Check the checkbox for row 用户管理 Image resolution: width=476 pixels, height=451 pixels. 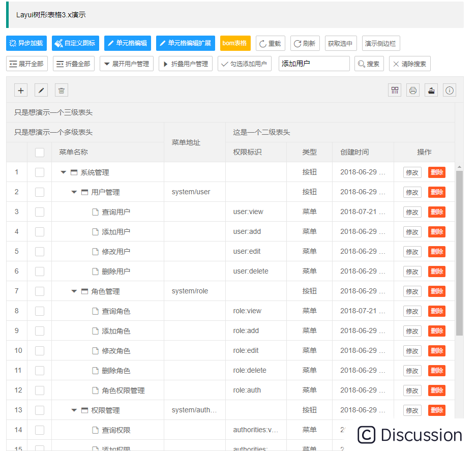click(40, 192)
